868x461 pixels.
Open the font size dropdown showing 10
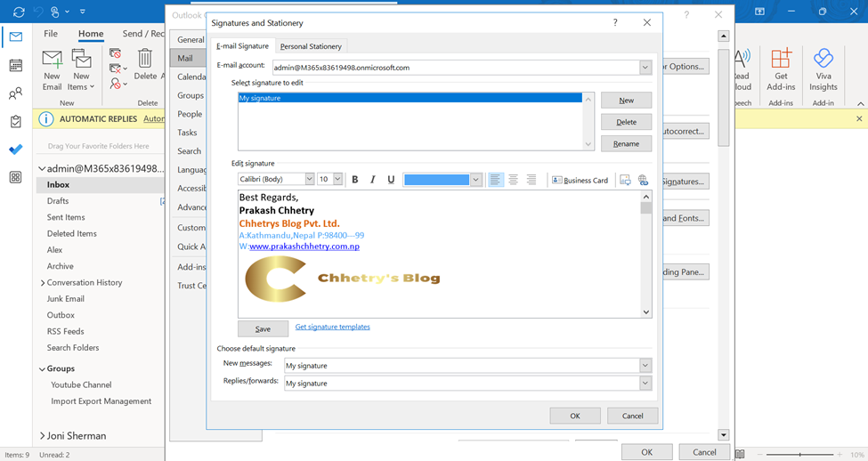pos(337,179)
